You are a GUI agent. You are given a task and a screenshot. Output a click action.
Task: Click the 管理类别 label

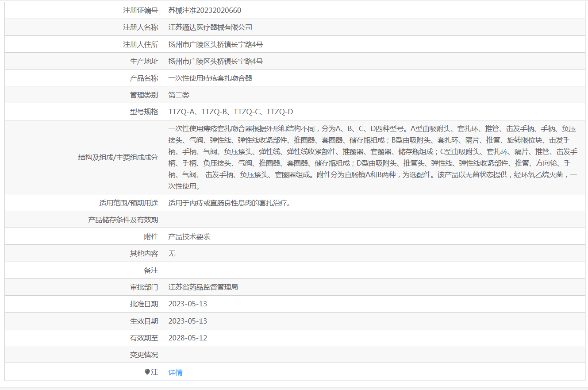(144, 95)
